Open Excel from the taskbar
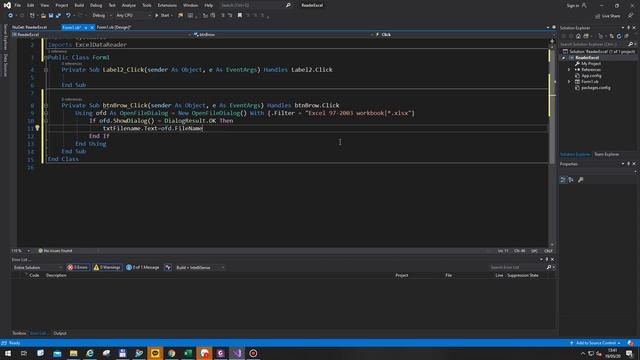The height and width of the screenshot is (360, 640). pyautogui.click(x=188, y=353)
